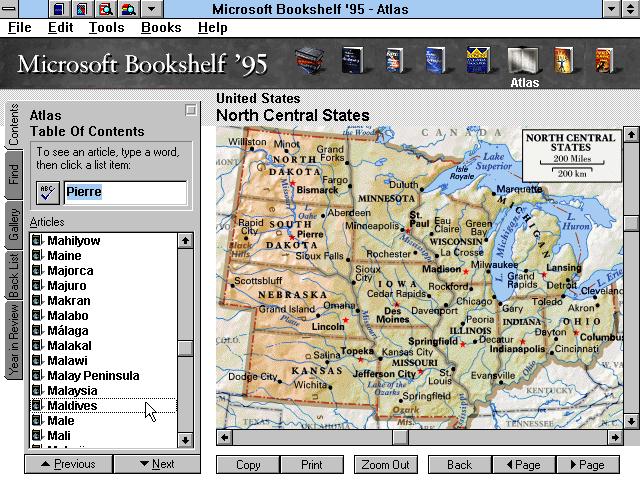
Task: Click the book icon beside Makran
Action: [x=37, y=300]
